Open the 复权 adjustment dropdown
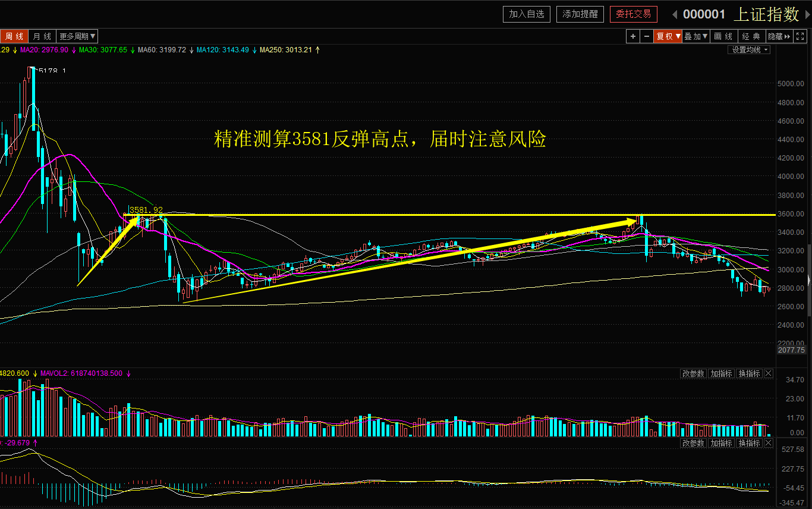Viewport: 812px width, 509px height. (668, 36)
